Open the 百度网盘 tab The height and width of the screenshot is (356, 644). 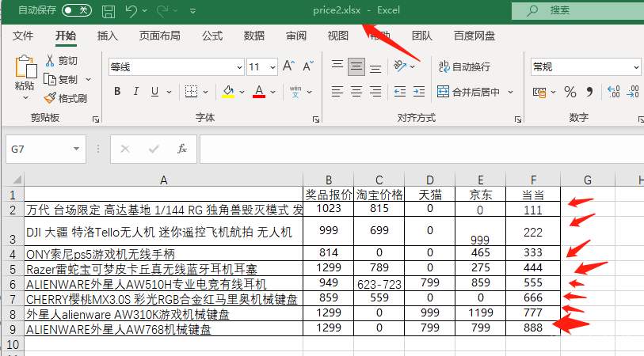pos(474,36)
